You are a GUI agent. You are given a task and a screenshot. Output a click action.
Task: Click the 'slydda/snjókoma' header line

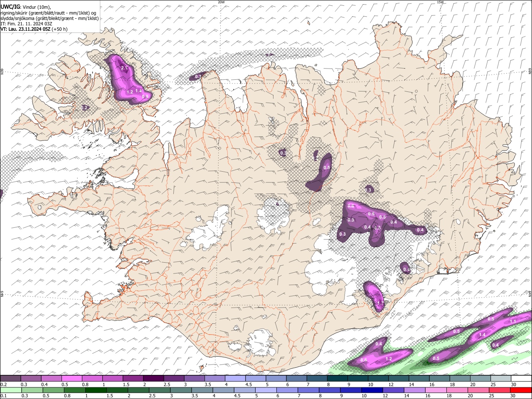click(x=49, y=18)
